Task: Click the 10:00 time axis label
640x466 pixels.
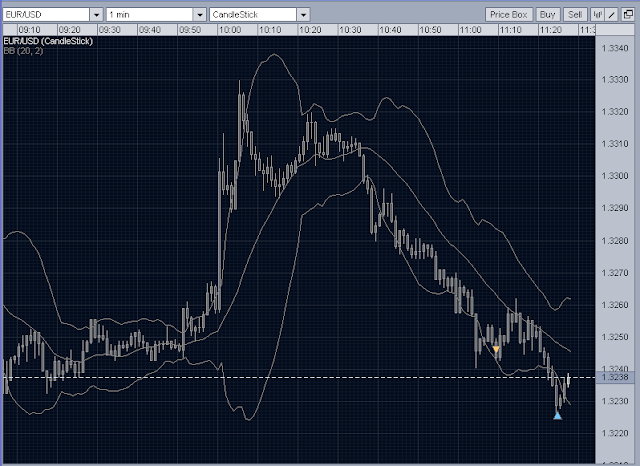Action: [230, 30]
